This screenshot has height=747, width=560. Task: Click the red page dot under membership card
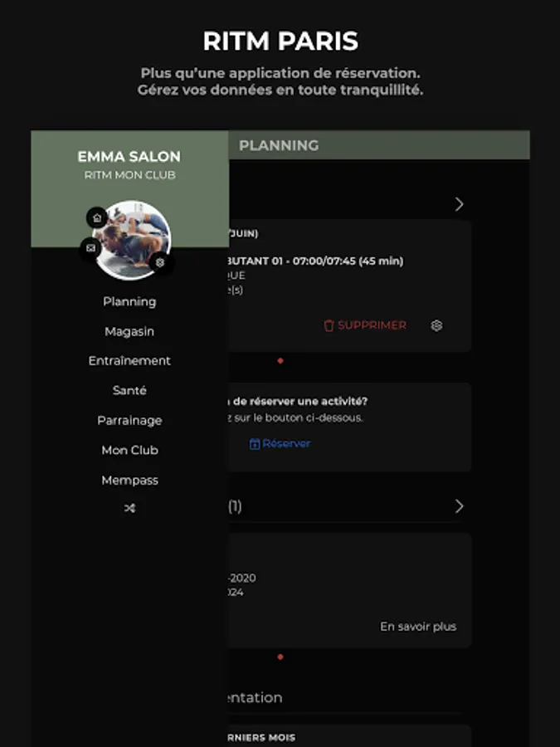(x=280, y=657)
